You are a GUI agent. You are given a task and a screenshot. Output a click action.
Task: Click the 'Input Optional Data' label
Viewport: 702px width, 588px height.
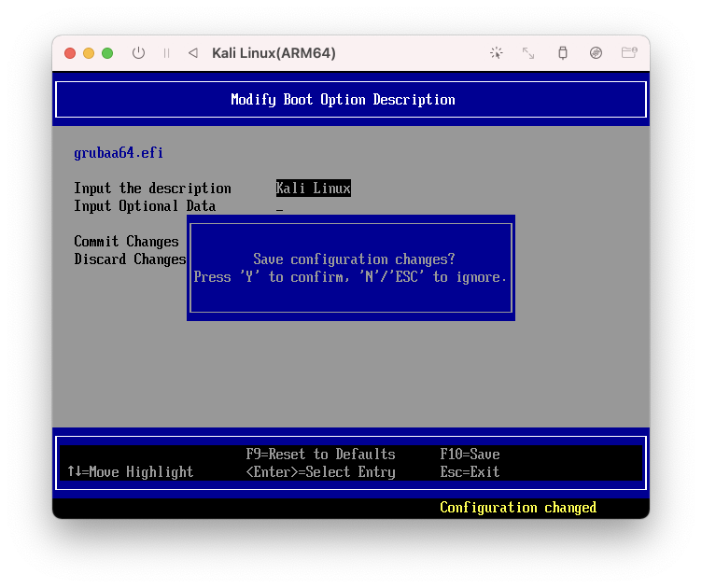[145, 206]
